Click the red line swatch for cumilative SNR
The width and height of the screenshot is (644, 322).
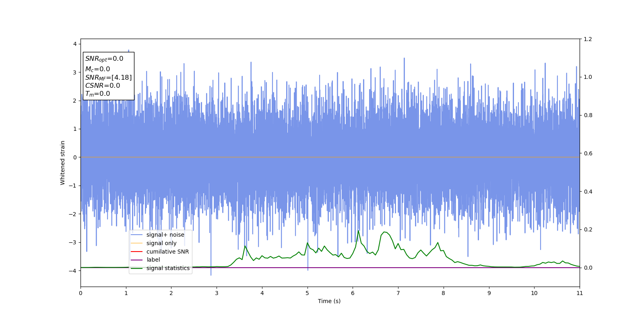(x=137, y=252)
